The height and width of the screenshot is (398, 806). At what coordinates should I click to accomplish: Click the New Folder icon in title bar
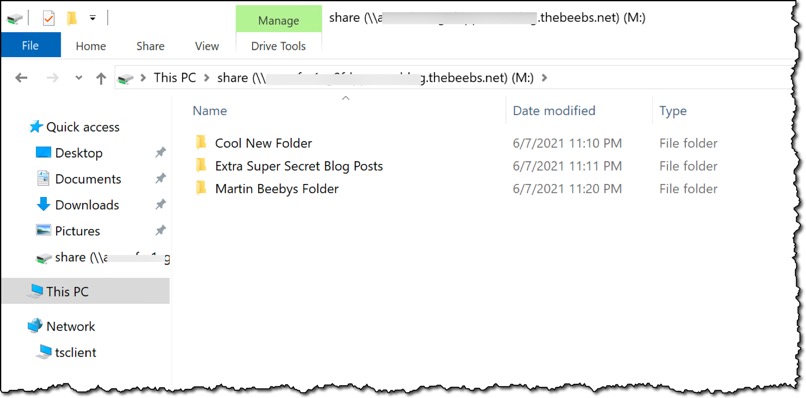tap(72, 19)
